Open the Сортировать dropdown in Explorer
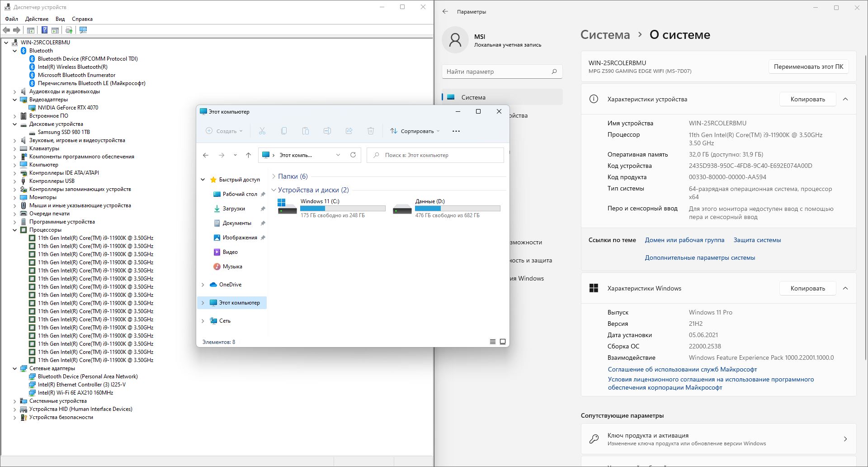868x467 pixels. pos(415,131)
